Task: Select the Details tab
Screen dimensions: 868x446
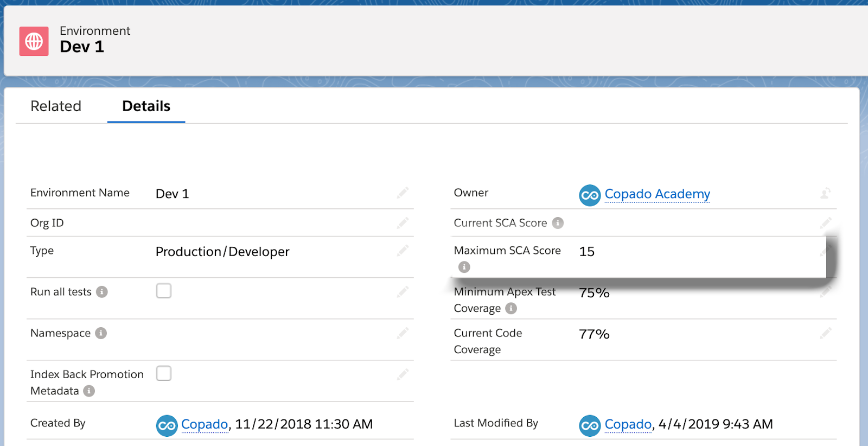Action: pos(146,106)
